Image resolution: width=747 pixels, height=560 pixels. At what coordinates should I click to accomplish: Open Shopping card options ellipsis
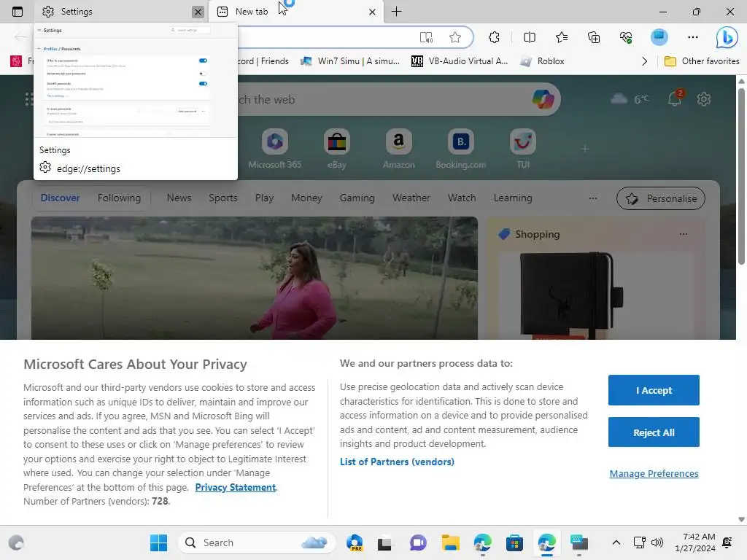(683, 234)
